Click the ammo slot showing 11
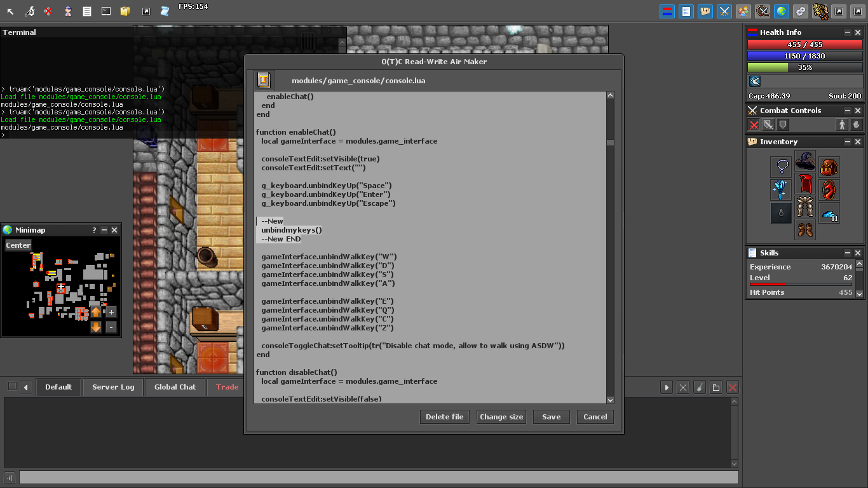 pos(829,213)
